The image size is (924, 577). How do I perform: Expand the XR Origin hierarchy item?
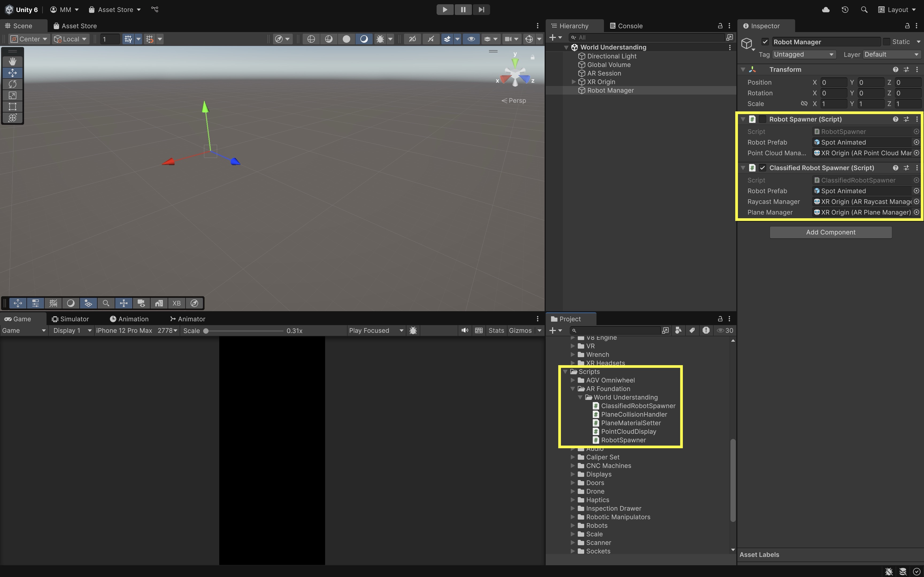(x=573, y=82)
